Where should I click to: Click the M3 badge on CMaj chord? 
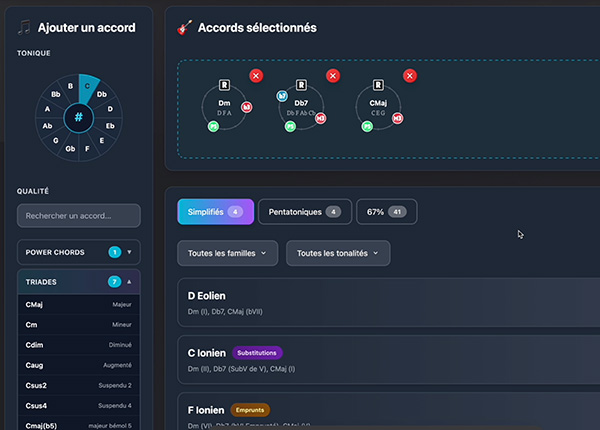(x=398, y=118)
